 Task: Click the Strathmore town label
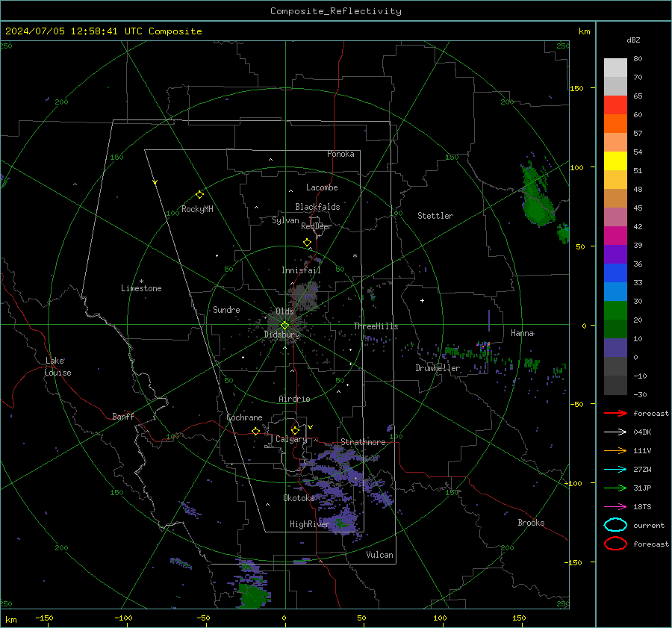click(363, 442)
